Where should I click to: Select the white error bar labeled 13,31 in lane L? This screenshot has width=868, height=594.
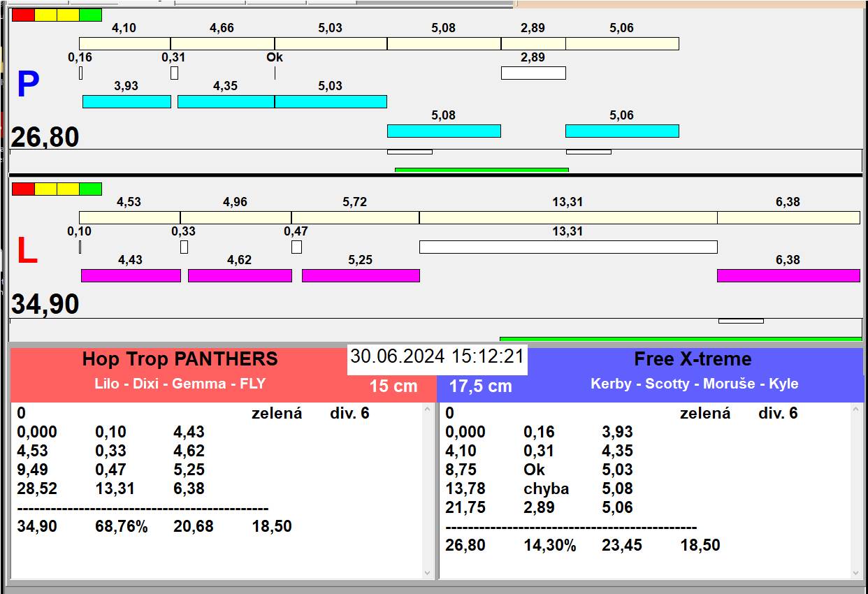(x=568, y=247)
